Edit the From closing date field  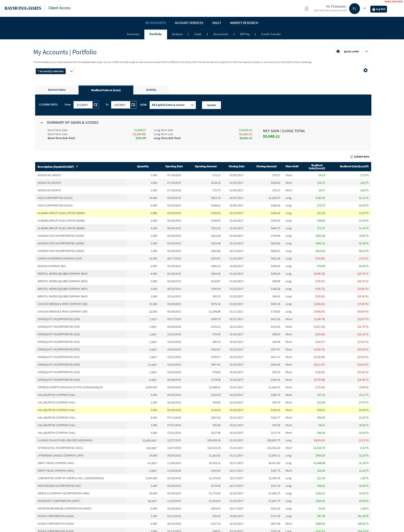(83, 105)
